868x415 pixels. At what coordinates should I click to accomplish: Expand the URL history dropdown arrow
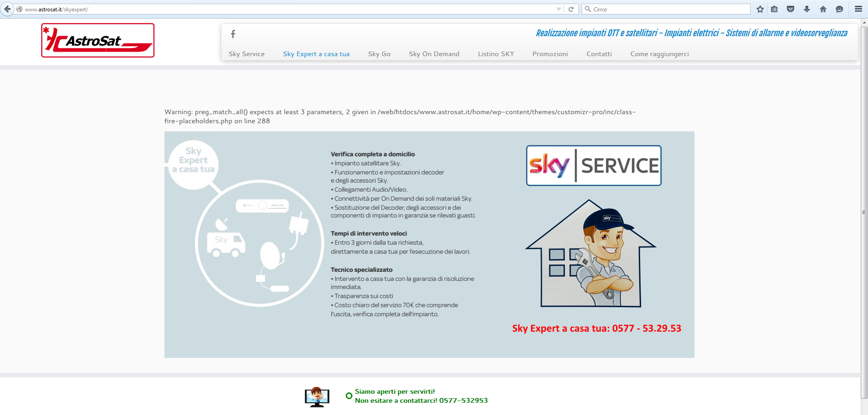(x=559, y=9)
